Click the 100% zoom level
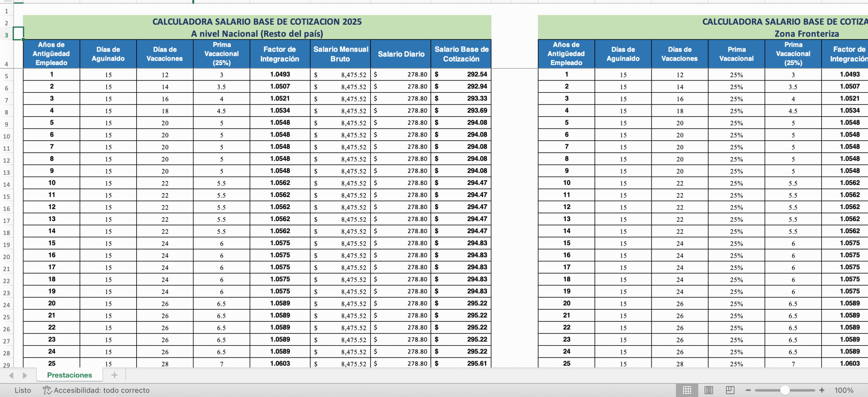868x397 pixels. click(844, 390)
